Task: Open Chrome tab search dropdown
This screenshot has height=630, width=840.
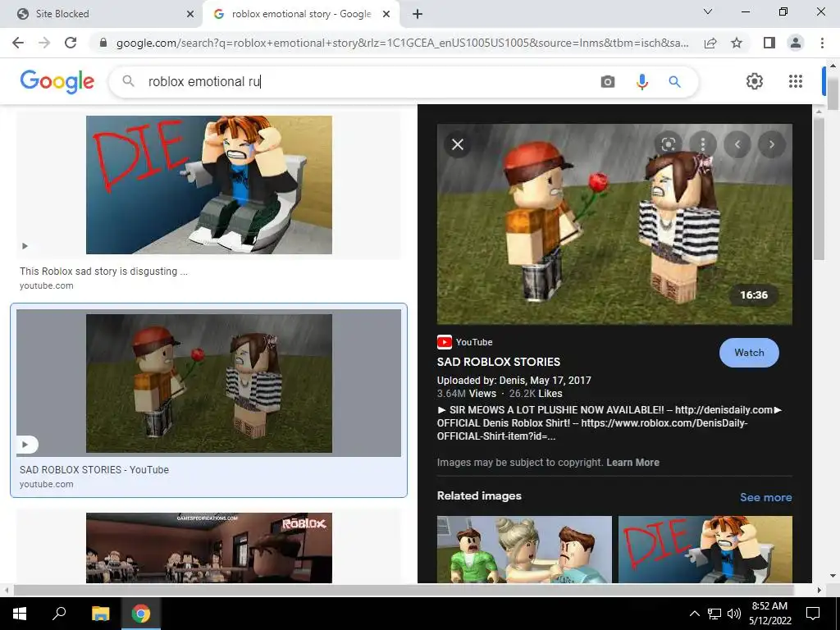Action: [708, 11]
